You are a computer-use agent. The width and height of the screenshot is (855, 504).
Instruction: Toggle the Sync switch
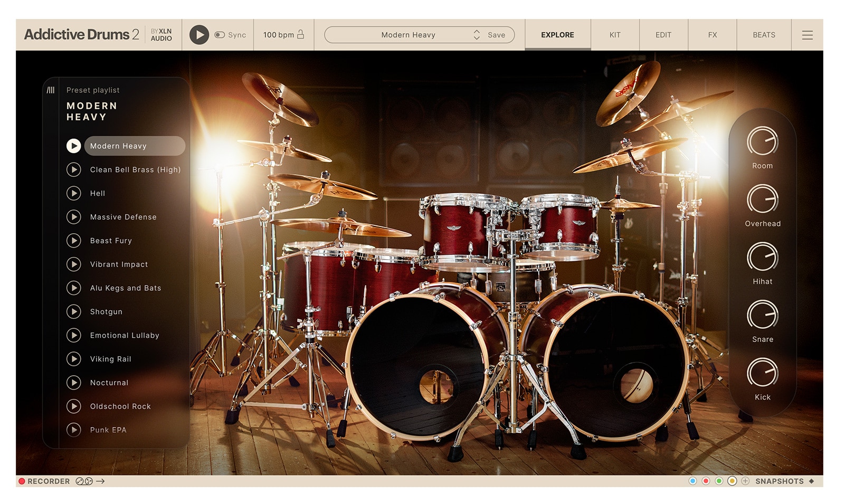[220, 35]
